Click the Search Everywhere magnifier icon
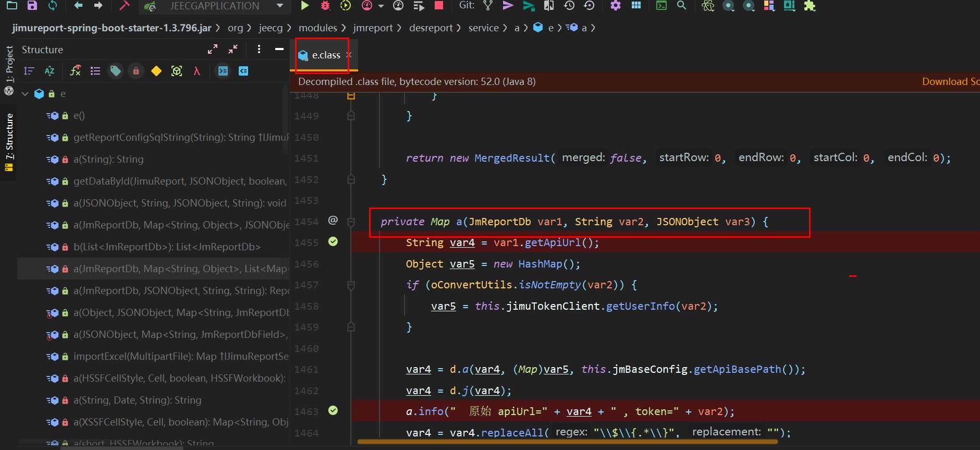Viewport: 980px width, 450px height. coord(681,6)
